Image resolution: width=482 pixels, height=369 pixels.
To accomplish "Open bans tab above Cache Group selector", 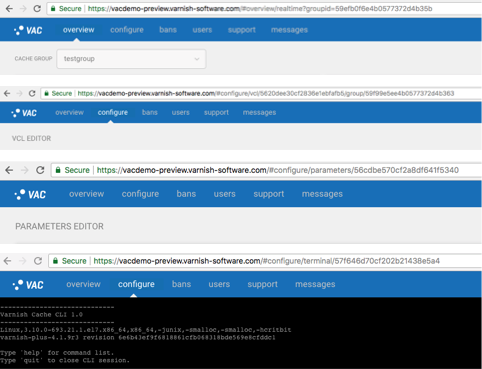I will click(x=168, y=30).
